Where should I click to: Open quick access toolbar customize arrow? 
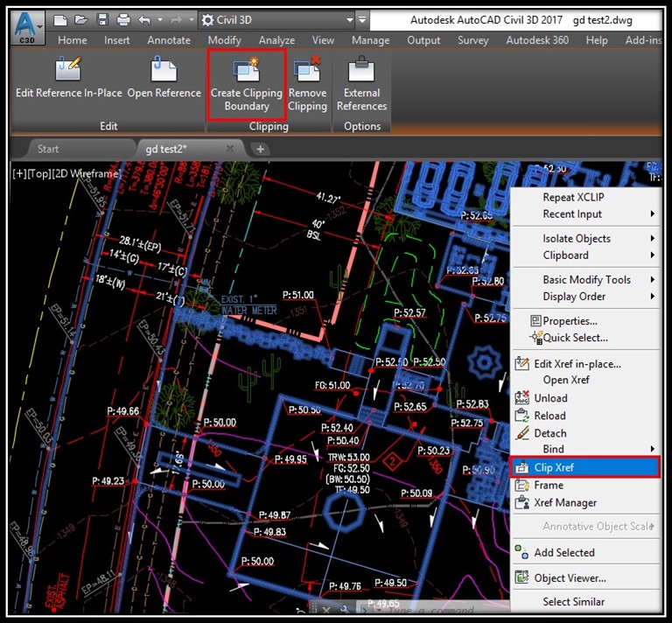point(362,20)
